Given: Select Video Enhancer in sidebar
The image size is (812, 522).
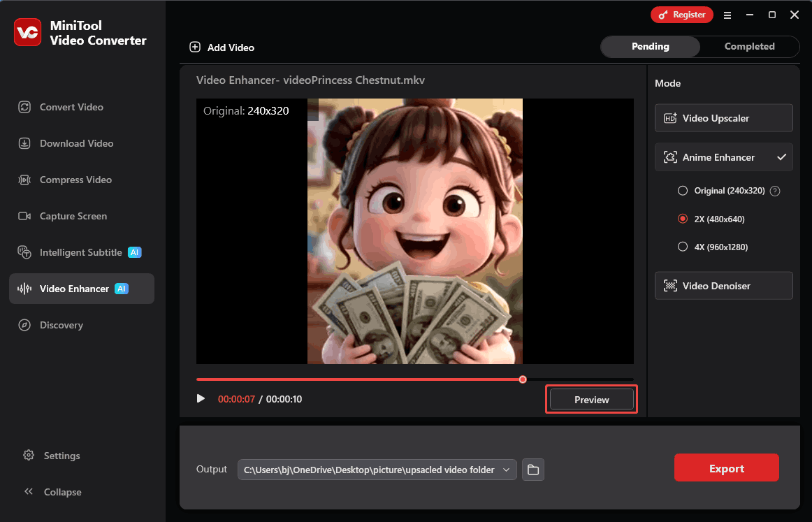Looking at the screenshot, I should click(x=82, y=289).
